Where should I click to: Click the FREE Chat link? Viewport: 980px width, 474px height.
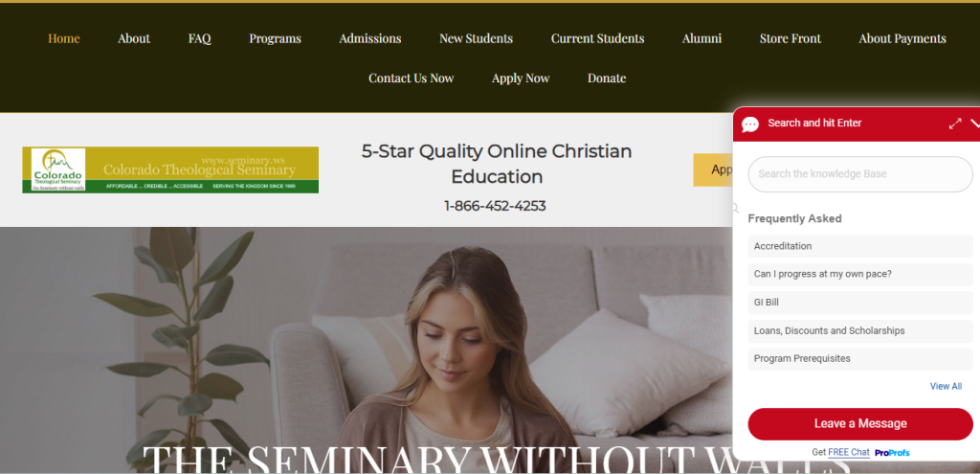[849, 452]
